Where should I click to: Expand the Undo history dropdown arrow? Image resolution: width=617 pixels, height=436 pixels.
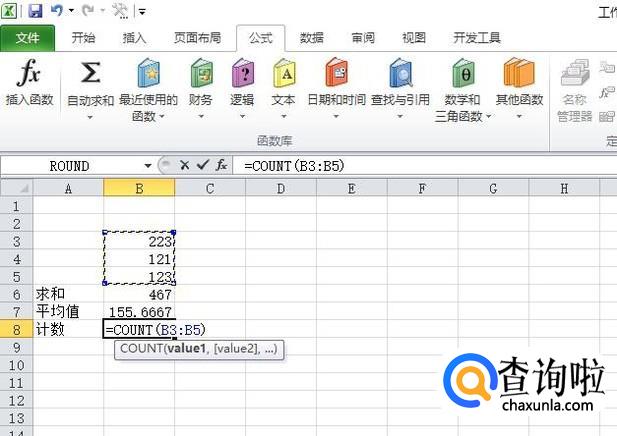click(x=71, y=11)
